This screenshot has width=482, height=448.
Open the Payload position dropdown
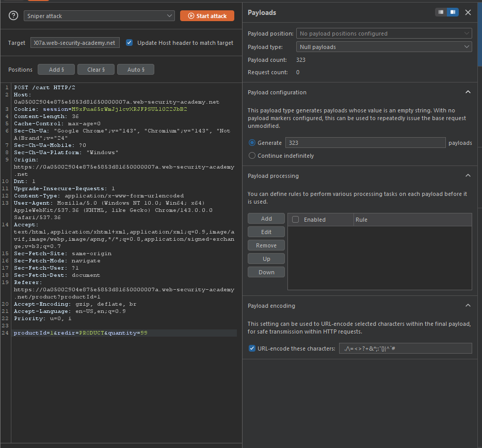tap(384, 34)
